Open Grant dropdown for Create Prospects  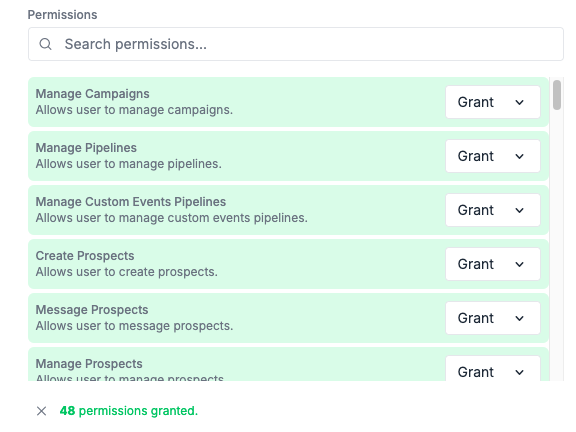point(493,264)
